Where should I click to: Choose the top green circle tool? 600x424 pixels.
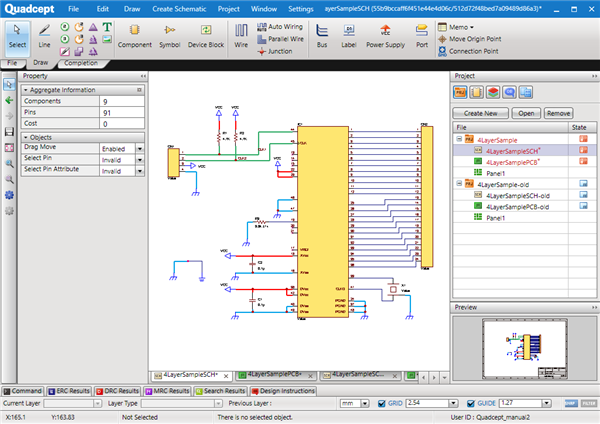(x=65, y=26)
